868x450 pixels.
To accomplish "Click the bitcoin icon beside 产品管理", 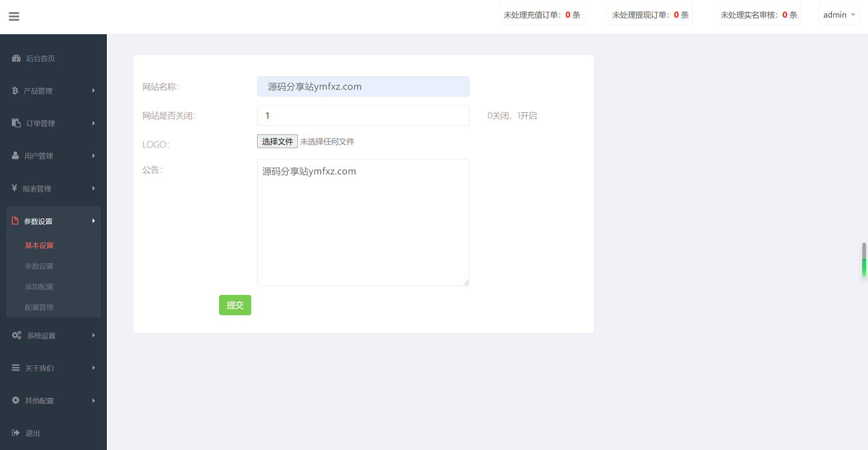I will click(15, 91).
